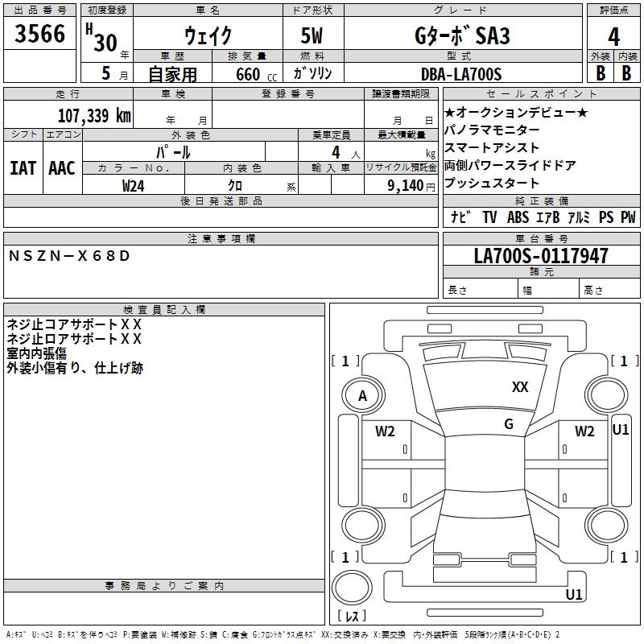Screen dimensions: 644x644
Task: Click the 出品番号 header
Action: (x=39, y=10)
